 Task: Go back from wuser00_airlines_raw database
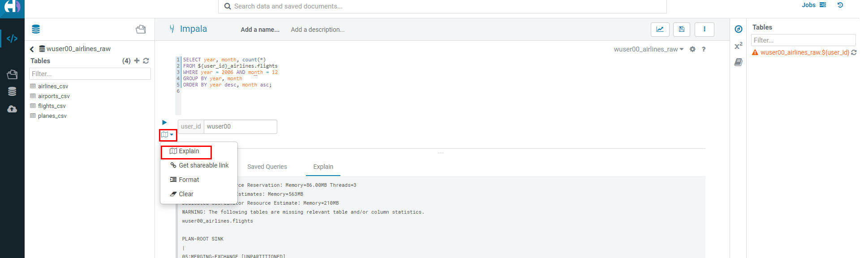(32, 49)
